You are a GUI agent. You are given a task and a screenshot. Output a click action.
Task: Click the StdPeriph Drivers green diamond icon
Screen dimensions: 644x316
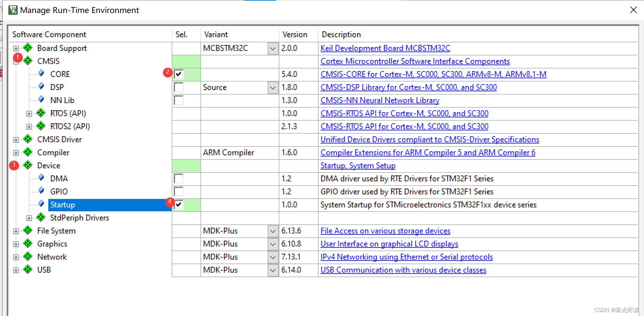[41, 218]
